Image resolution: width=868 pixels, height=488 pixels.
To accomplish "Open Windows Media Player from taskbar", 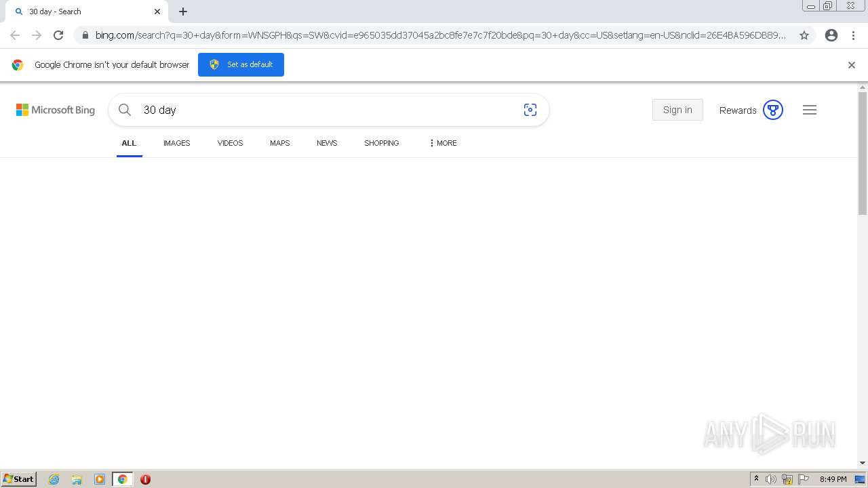I will pyautogui.click(x=100, y=479).
